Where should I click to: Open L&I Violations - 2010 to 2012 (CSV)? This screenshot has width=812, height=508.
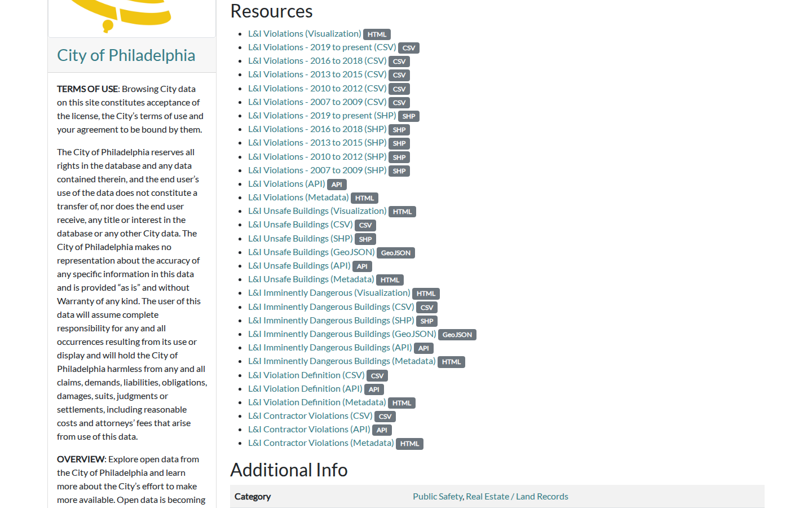[317, 89]
